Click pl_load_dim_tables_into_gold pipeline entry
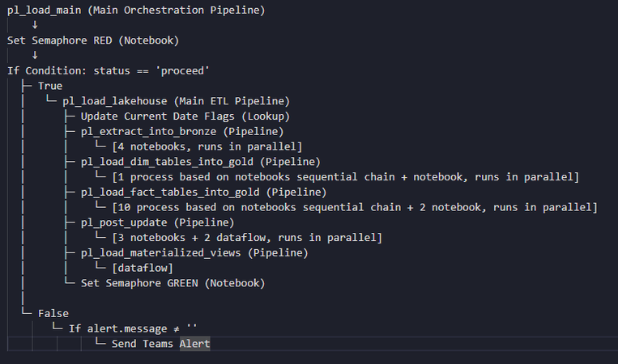 (x=201, y=162)
